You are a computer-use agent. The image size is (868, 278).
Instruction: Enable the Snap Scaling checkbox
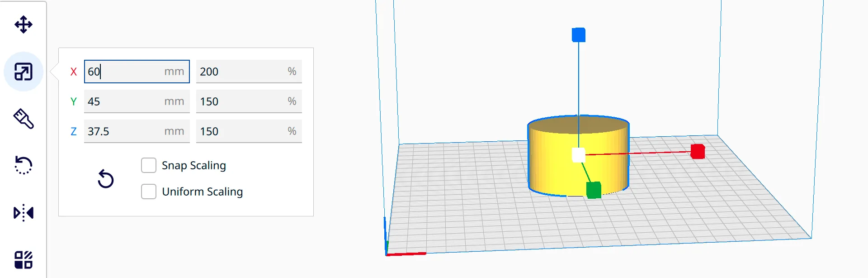click(149, 165)
